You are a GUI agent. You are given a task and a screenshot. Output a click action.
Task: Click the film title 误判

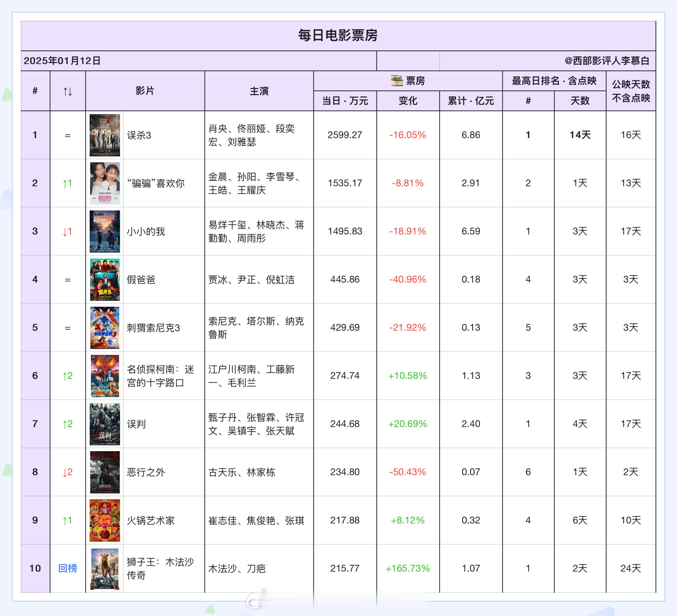pyautogui.click(x=136, y=424)
